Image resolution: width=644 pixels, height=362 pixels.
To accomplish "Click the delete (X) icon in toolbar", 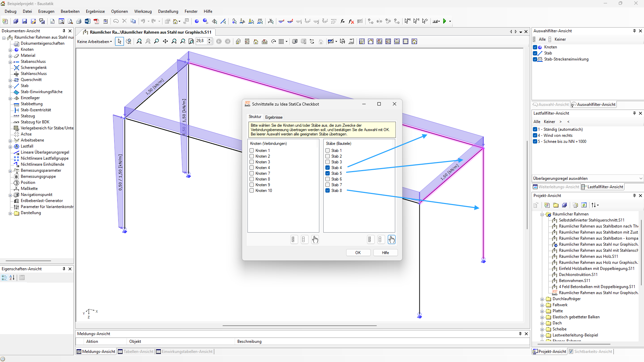I will pos(124,21).
